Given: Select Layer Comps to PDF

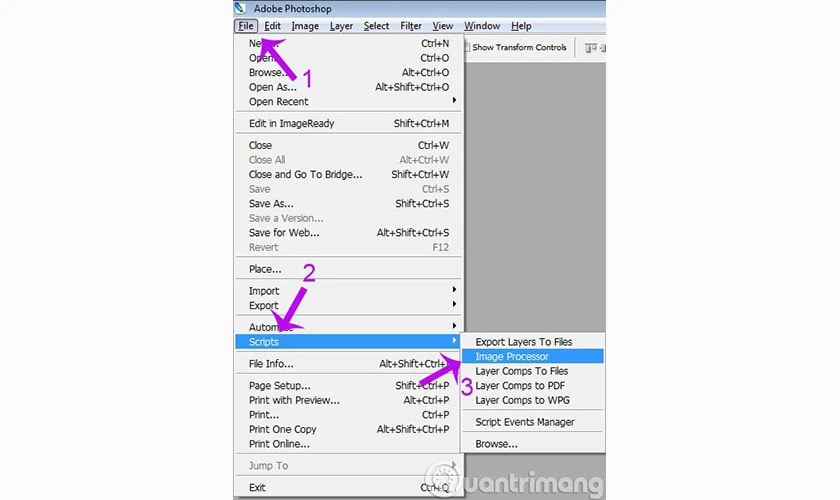Looking at the screenshot, I should point(532,385).
